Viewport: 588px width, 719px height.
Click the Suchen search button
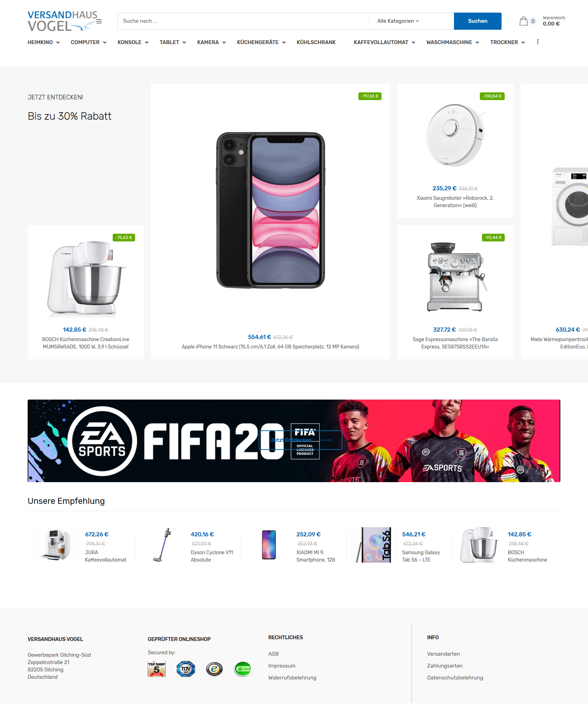tap(477, 21)
